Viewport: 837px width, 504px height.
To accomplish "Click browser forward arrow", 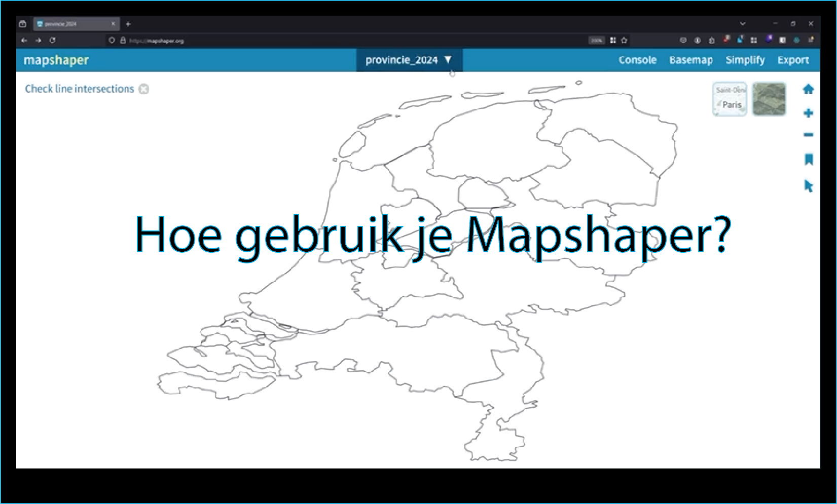I will 38,40.
